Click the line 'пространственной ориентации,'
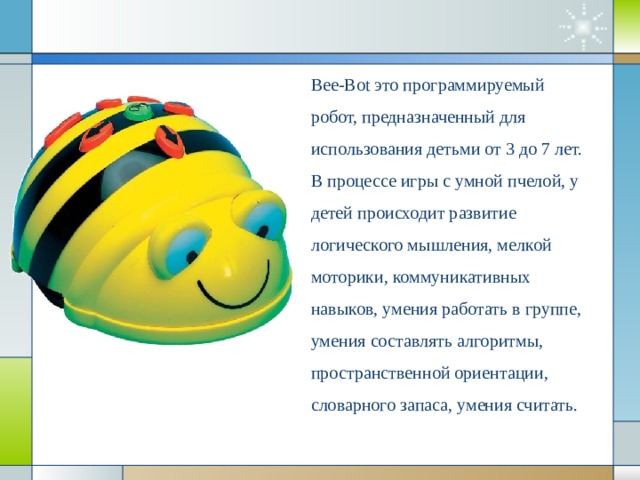This screenshot has width=640, height=480. pyautogui.click(x=429, y=374)
